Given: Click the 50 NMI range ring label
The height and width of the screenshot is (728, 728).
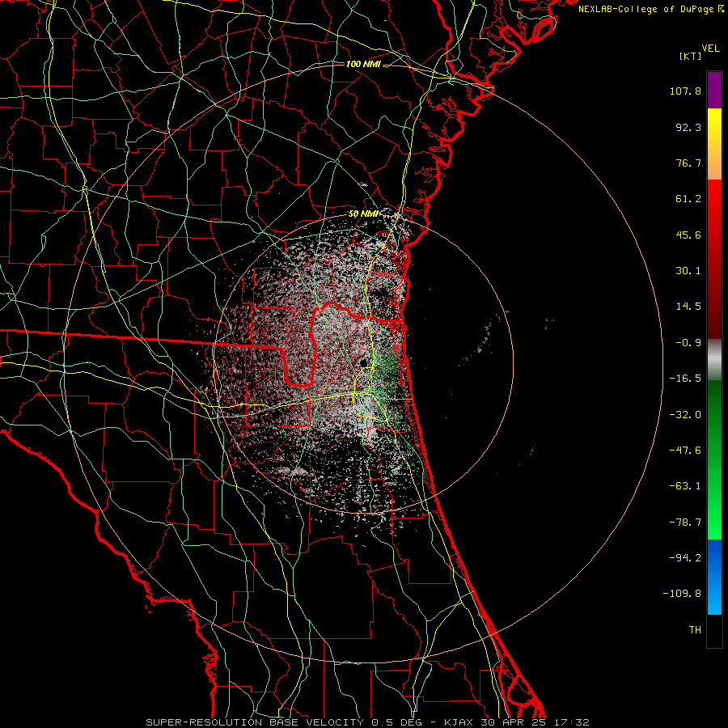Looking at the screenshot, I should coord(363,214).
